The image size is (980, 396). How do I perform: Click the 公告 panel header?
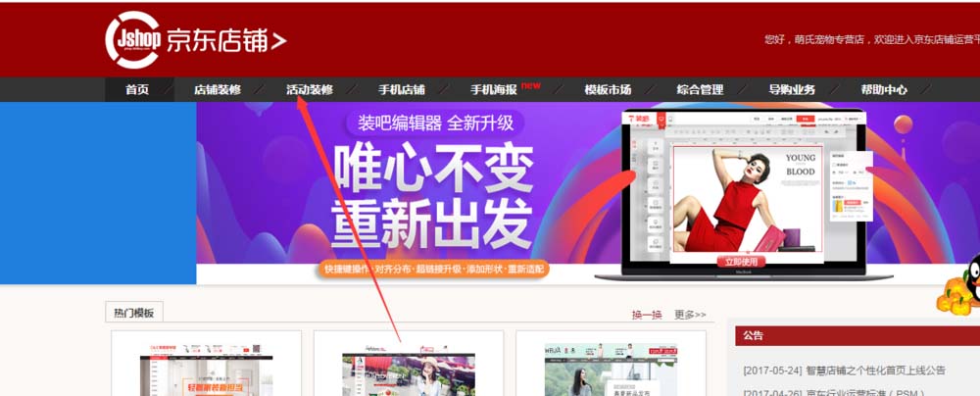coord(857,335)
